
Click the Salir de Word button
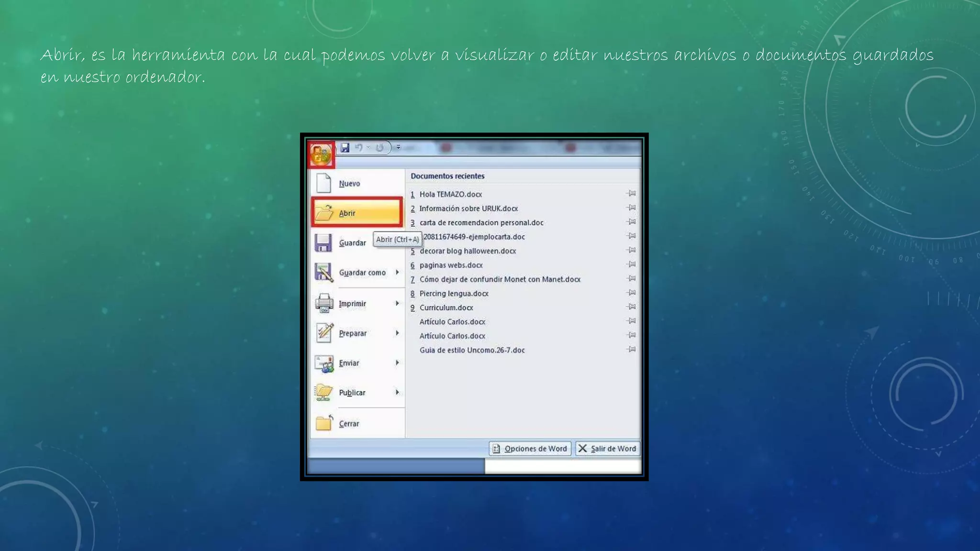click(x=607, y=449)
